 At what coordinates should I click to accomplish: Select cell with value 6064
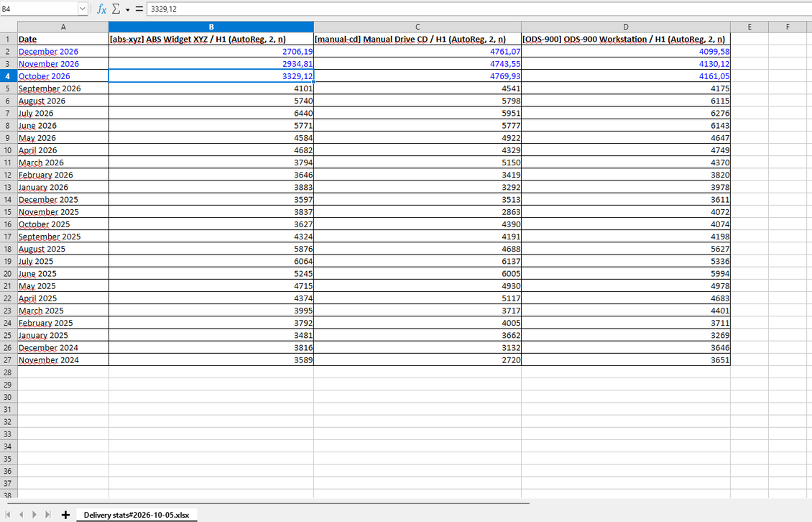click(211, 261)
